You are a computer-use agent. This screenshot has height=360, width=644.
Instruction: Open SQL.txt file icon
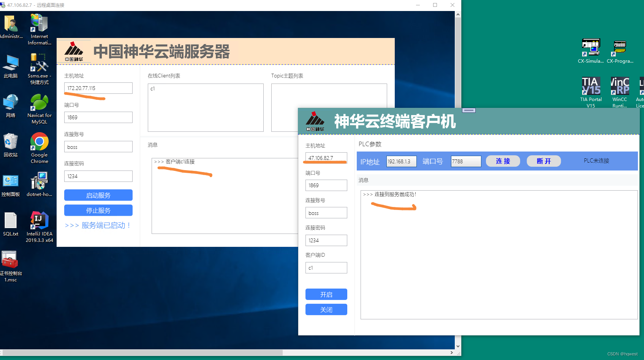pos(11,224)
